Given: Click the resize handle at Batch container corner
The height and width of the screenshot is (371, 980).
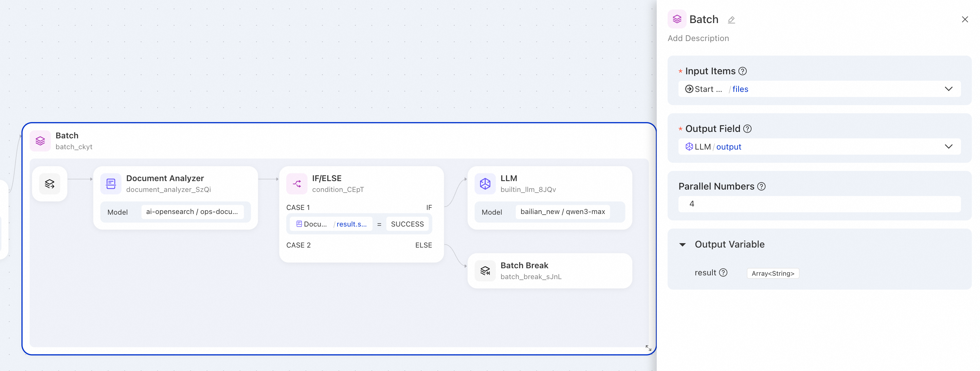Looking at the screenshot, I should tap(648, 348).
